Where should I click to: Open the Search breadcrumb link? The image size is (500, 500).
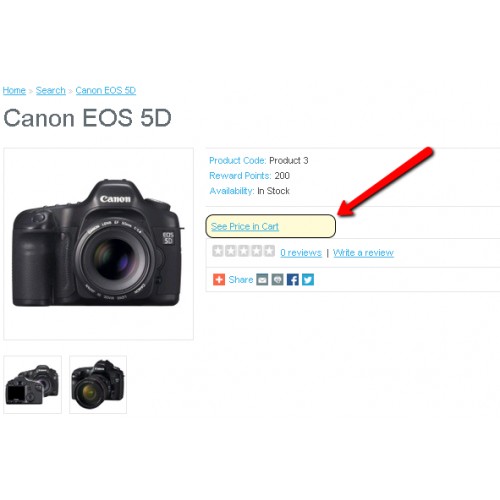tap(51, 90)
